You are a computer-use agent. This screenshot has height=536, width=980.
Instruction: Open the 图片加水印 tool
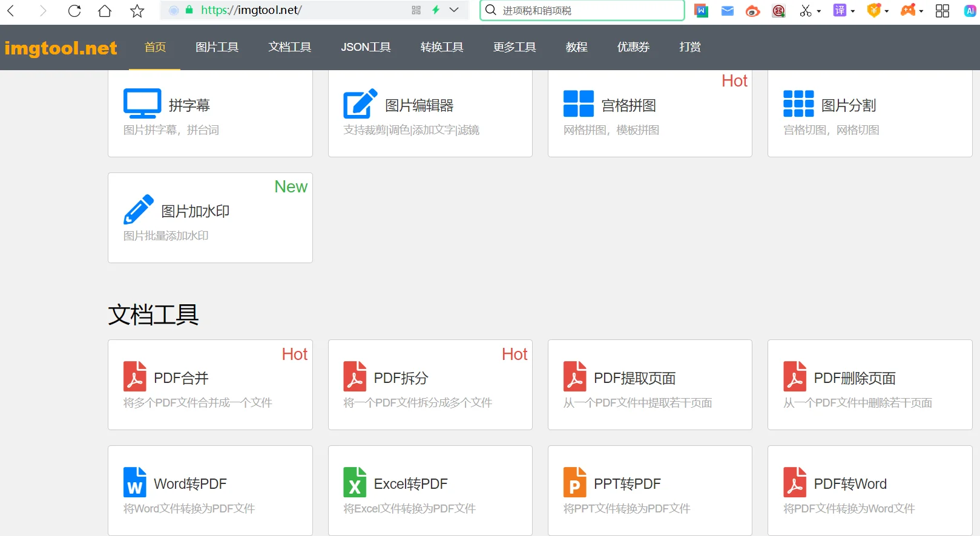pos(196,211)
